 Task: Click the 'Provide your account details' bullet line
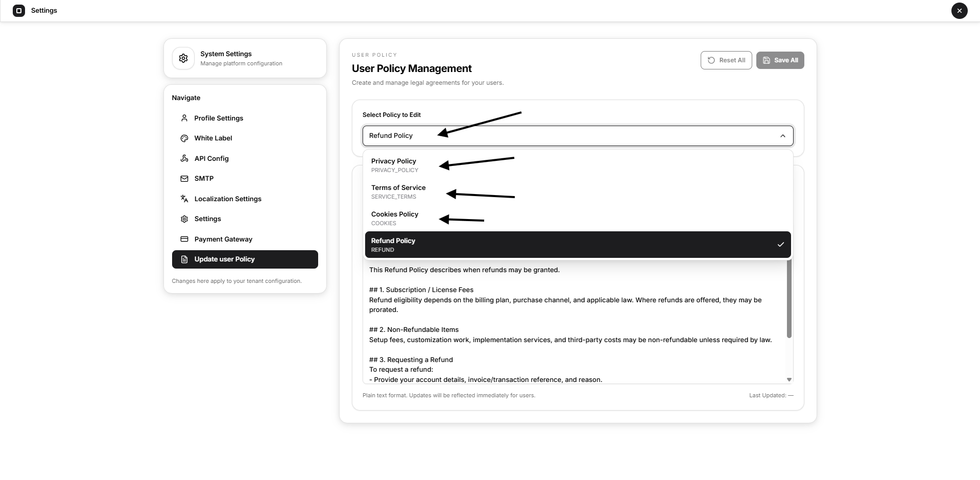click(x=486, y=379)
